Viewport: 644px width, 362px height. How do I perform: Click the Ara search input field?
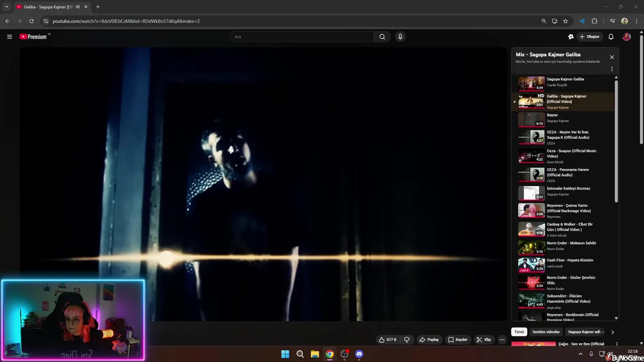pyautogui.click(x=302, y=37)
